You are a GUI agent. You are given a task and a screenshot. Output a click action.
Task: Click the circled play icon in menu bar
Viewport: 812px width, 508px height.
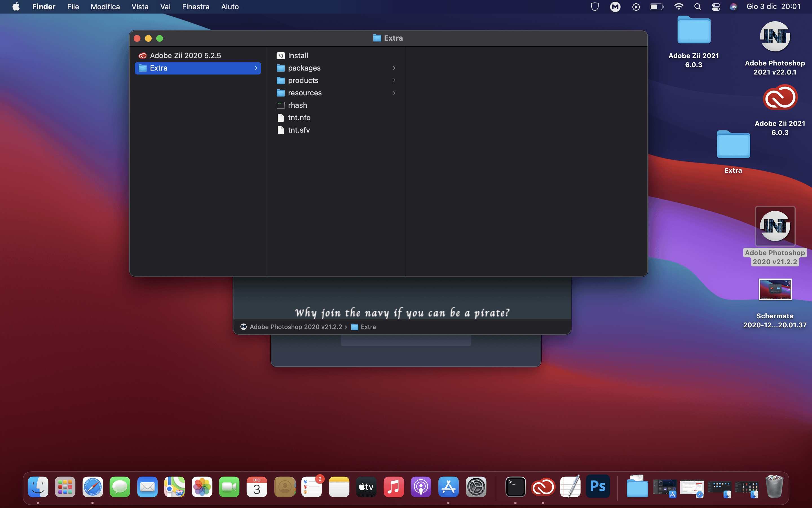click(636, 7)
